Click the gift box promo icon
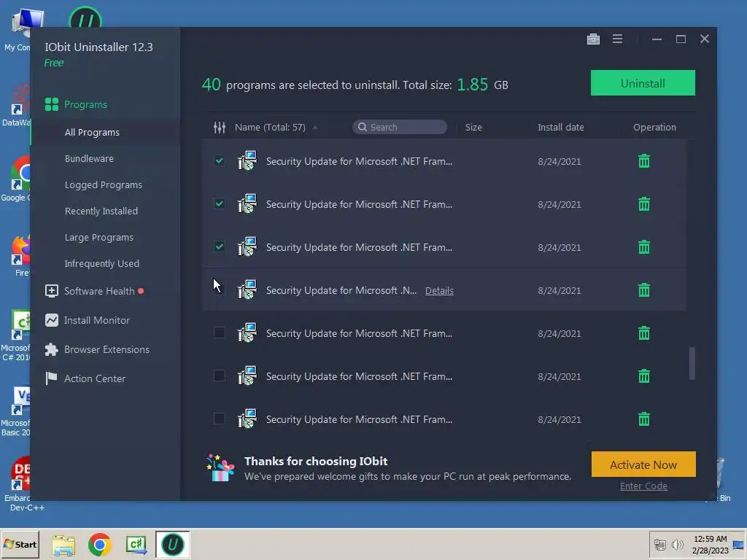Screen dimensions: 747x560 pyautogui.click(x=220, y=467)
